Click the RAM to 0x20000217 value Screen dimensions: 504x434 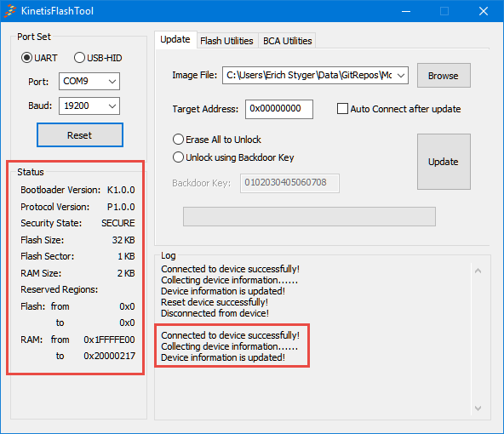pos(109,356)
